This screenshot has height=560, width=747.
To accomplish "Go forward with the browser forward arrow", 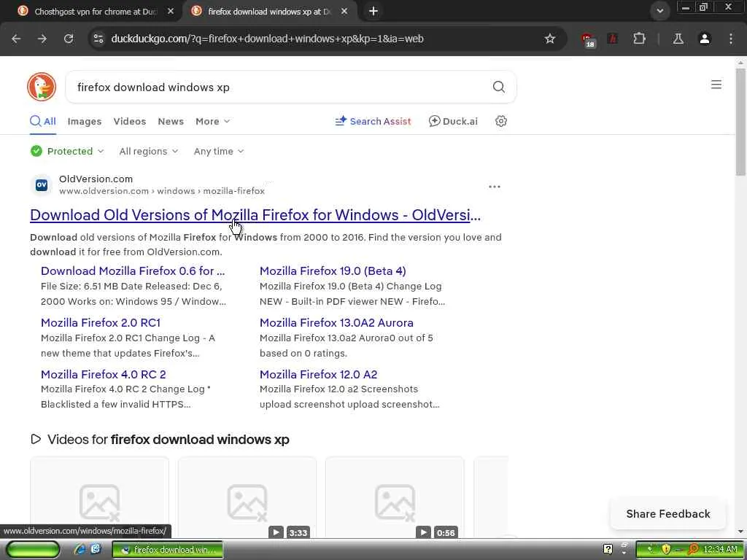I will pos(42,39).
